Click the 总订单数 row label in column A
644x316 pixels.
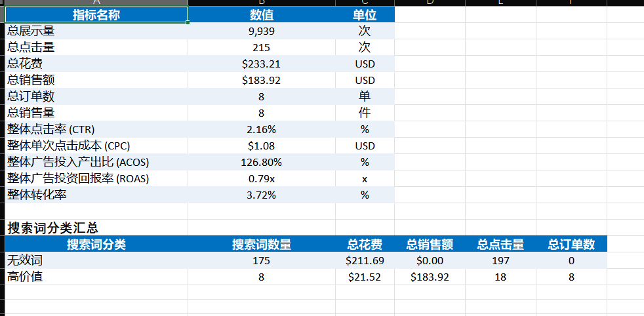pos(96,97)
